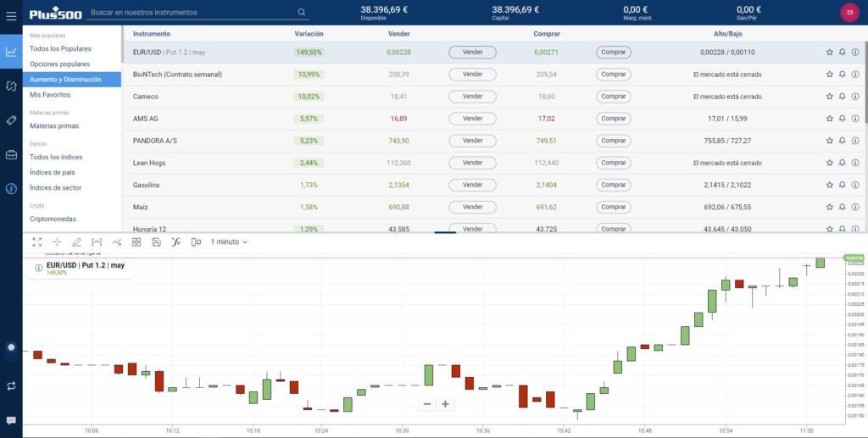Screen dimensions: 868x438
Task: Open Índices de sector category
Action: [x=55, y=188]
